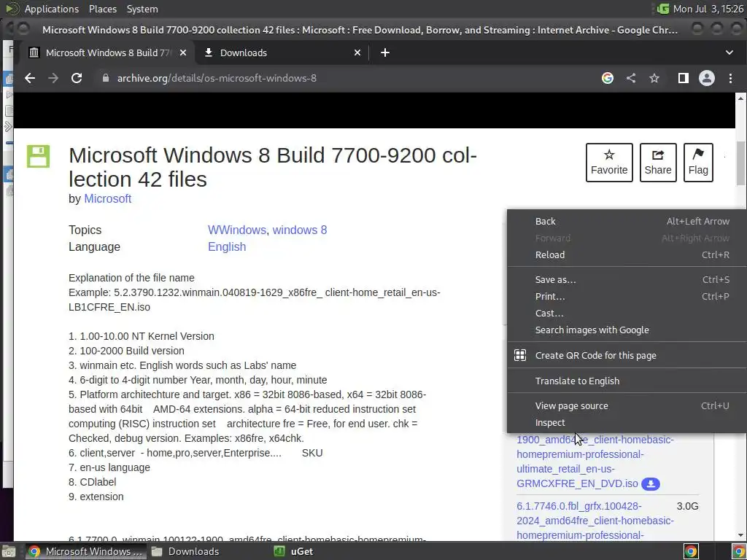Open Chrome side panel icon
This screenshot has width=747, height=560.
tap(683, 78)
